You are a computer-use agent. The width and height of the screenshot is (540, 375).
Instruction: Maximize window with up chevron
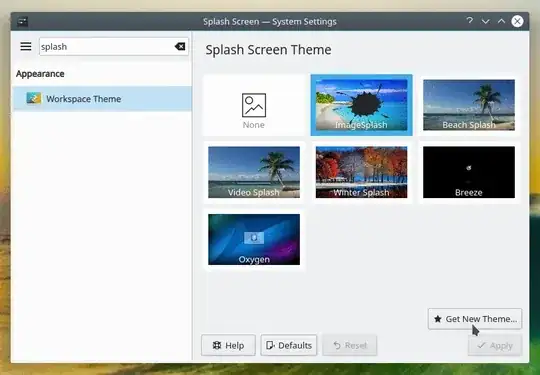501,21
